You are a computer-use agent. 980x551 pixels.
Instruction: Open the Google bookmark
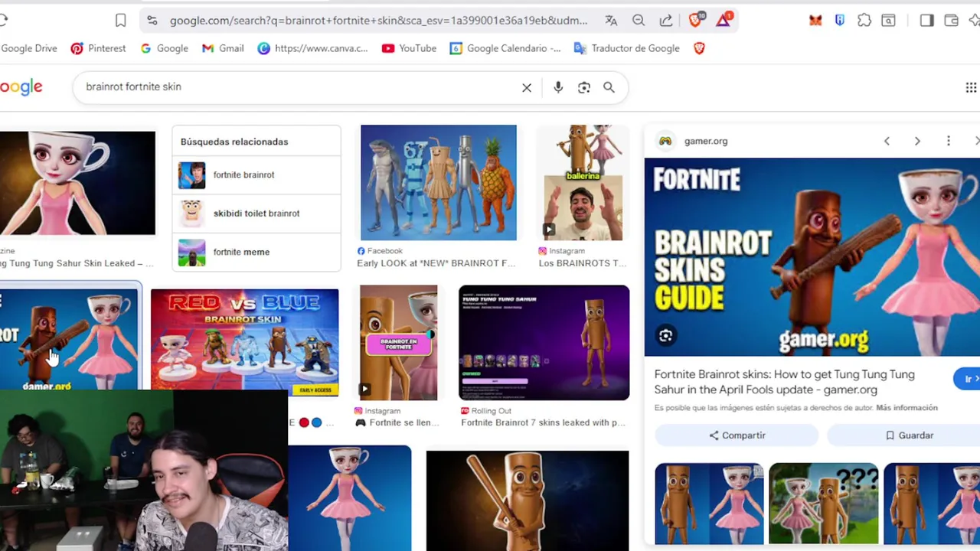[164, 48]
